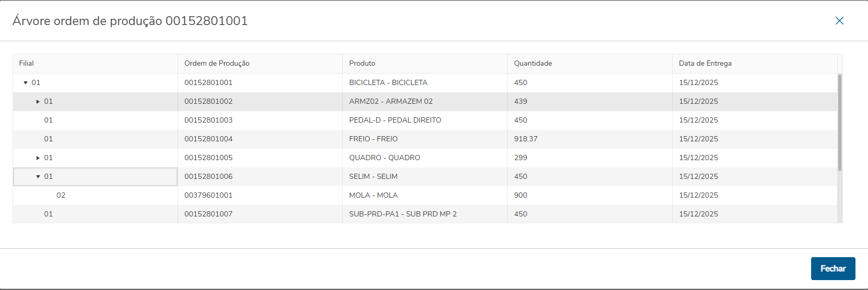868x290 pixels.
Task: Click the Data de Entrega column header
Action: pos(705,63)
